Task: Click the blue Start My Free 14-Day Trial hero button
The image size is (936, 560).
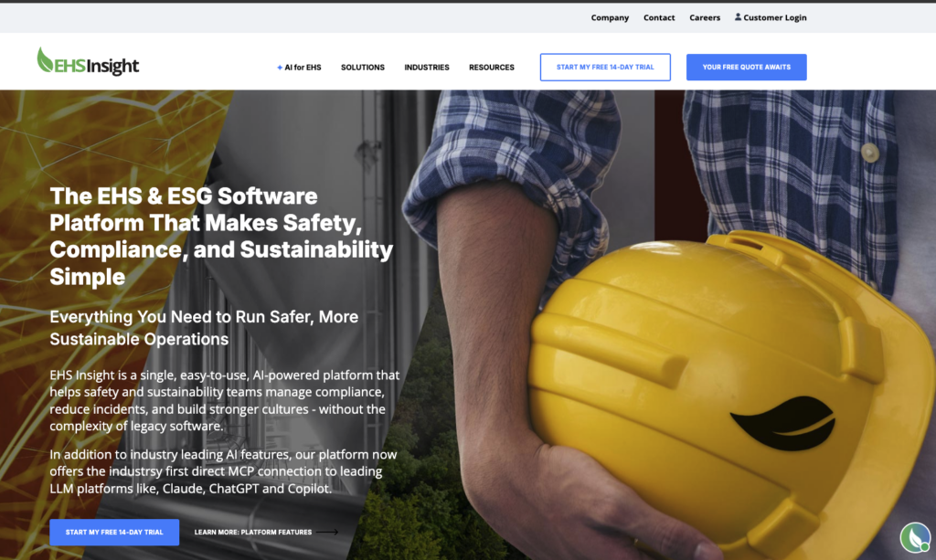Action: 114,532
